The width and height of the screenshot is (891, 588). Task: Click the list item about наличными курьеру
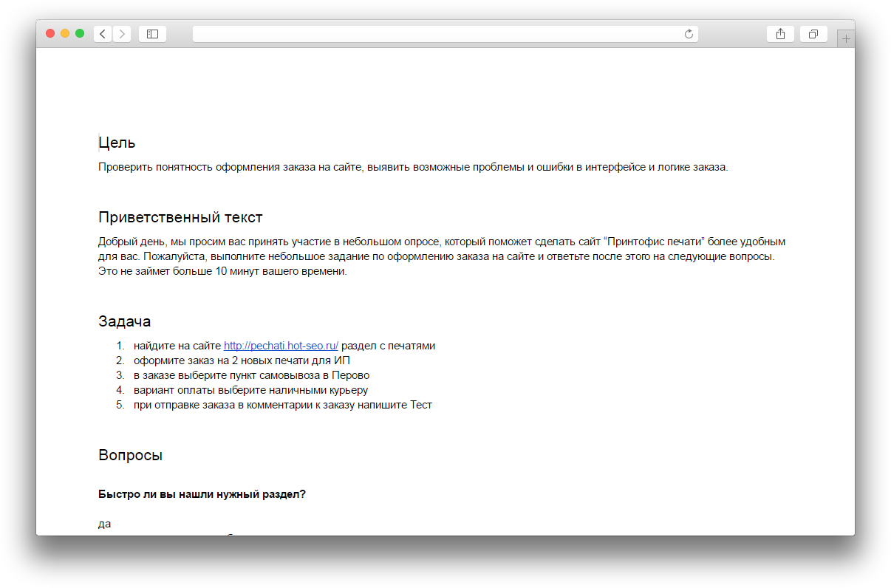[x=250, y=390]
